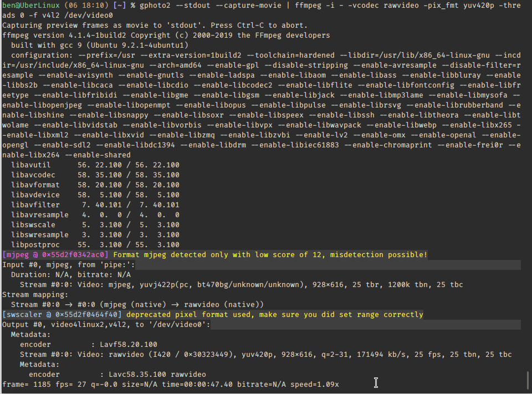Viewport: 532px width, 394px height.
Task: Click the terminal scrollbar thumb at right edge
Action: click(528, 381)
